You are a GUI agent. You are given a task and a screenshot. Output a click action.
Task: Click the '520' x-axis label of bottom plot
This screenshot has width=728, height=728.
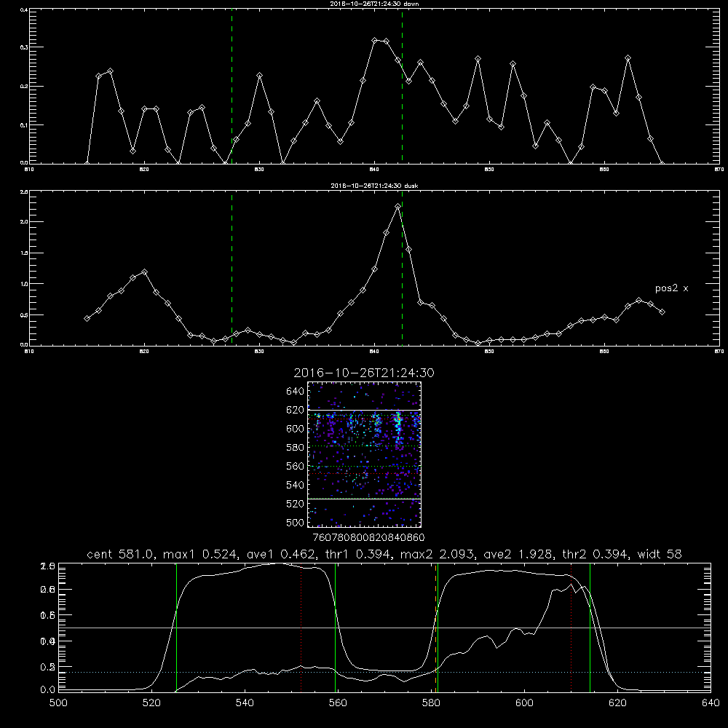(x=151, y=703)
